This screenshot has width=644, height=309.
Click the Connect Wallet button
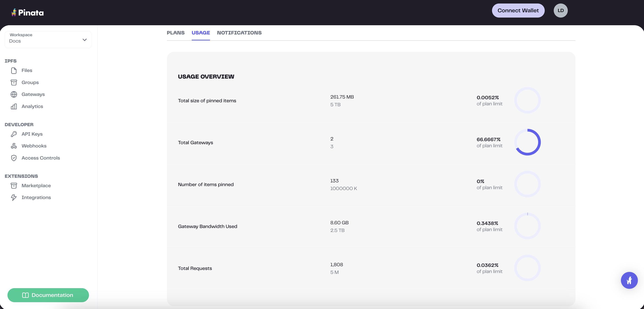(x=518, y=11)
